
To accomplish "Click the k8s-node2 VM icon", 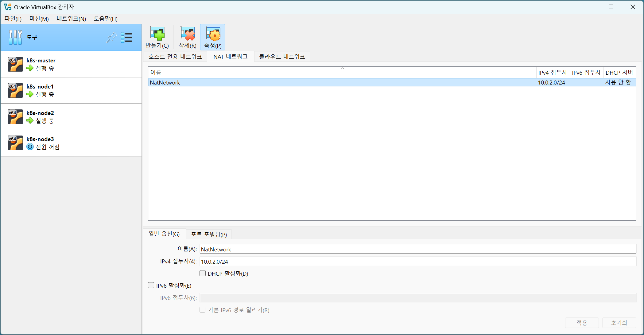I will point(15,117).
